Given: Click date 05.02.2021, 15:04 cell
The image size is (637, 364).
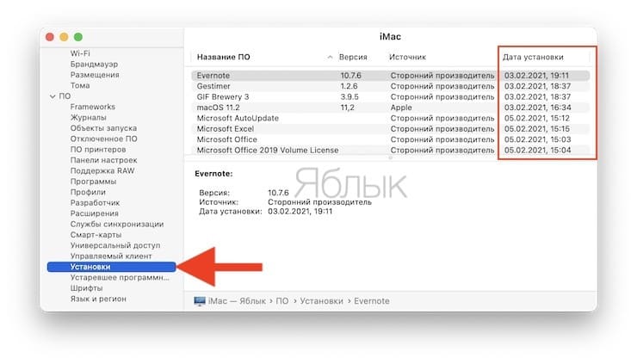Looking at the screenshot, I should click(537, 150).
